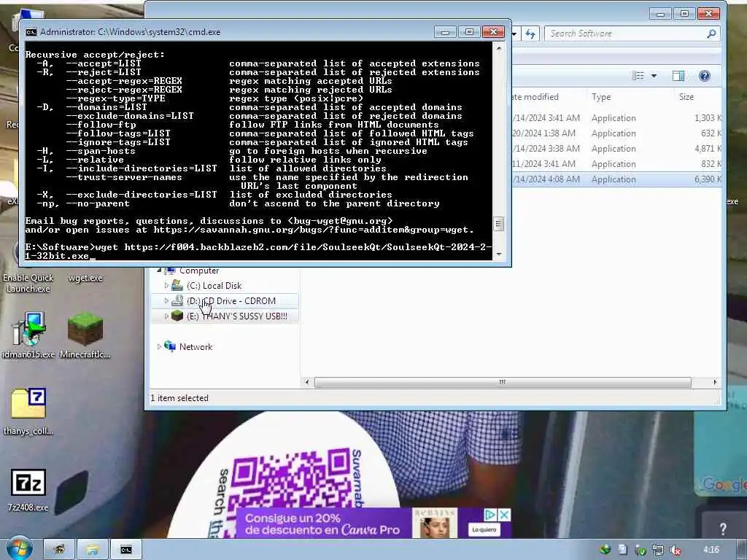Toggle the Explorer preview pane icon
The height and width of the screenshot is (560, 747).
click(678, 76)
